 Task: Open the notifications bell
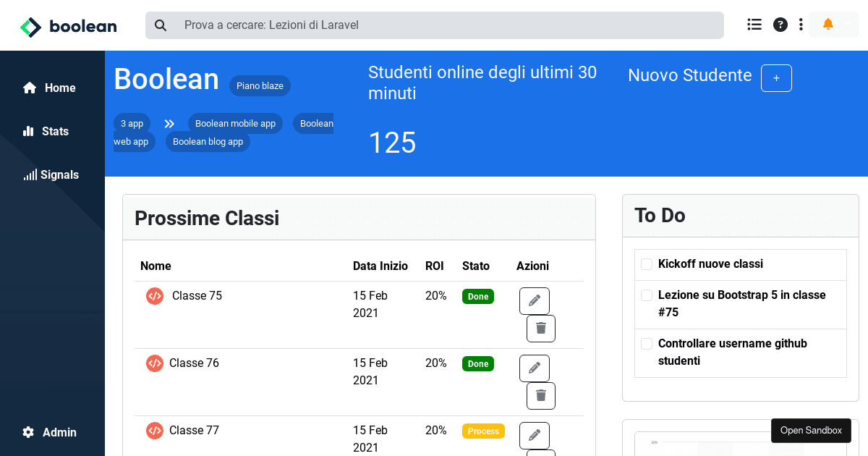[x=827, y=24]
